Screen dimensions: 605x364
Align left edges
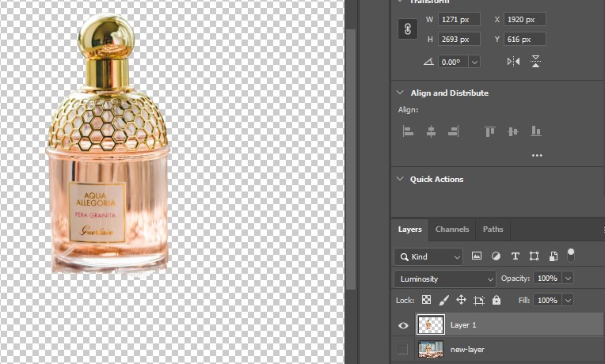point(408,131)
